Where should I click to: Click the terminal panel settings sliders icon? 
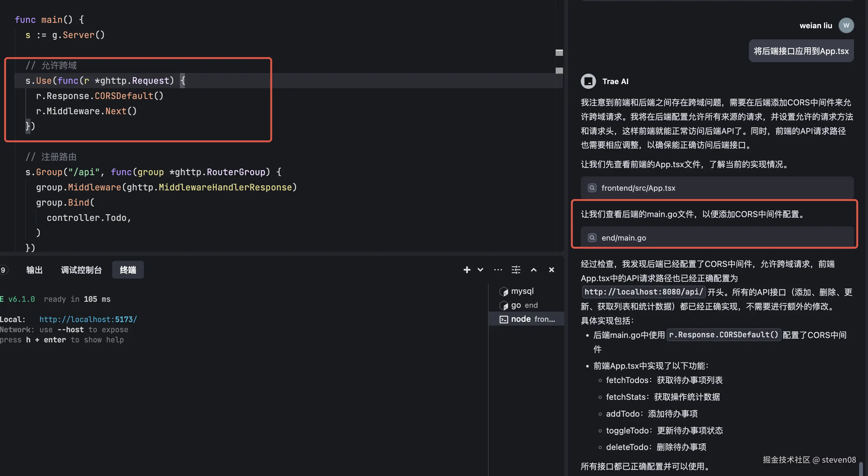point(516,270)
